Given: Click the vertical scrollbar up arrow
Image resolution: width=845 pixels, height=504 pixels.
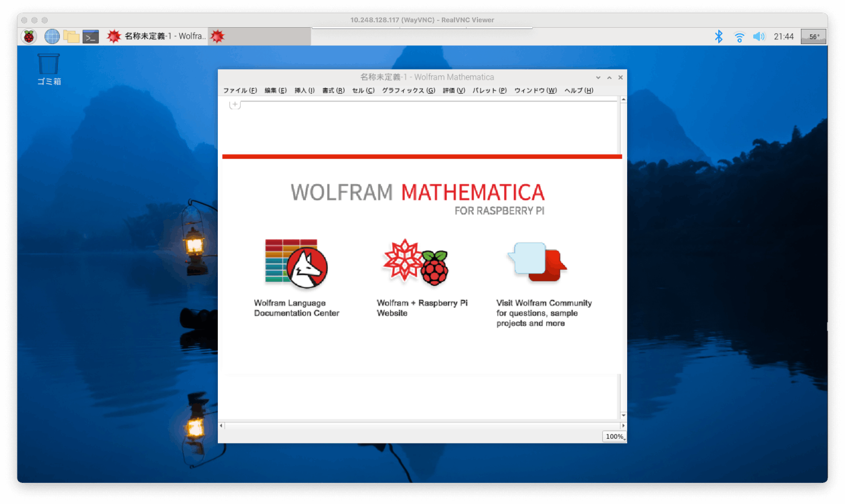Looking at the screenshot, I should pyautogui.click(x=623, y=100).
